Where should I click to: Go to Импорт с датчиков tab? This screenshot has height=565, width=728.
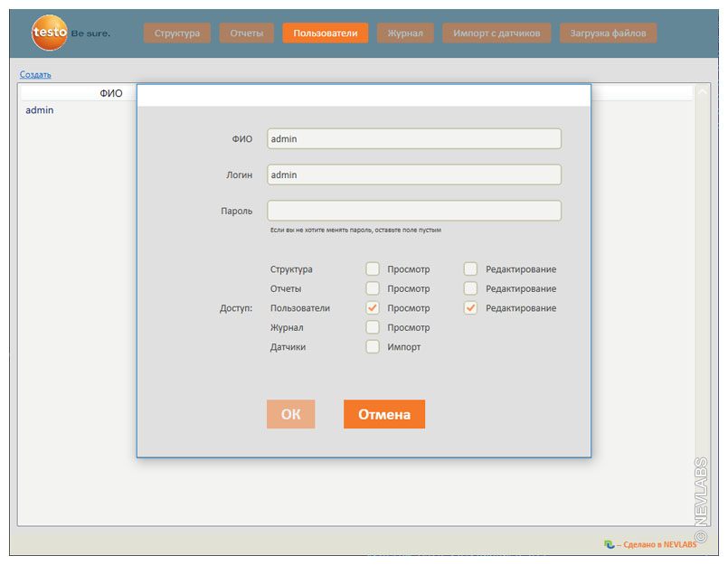tap(496, 33)
